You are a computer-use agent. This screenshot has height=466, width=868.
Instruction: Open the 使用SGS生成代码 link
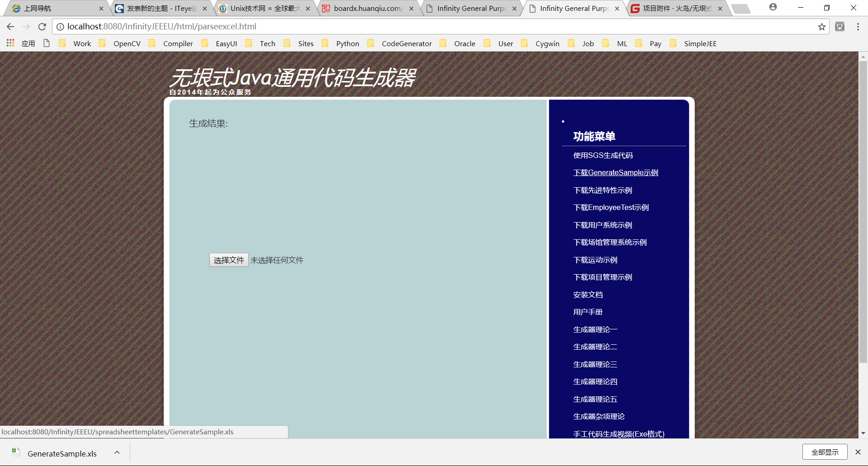(603, 155)
